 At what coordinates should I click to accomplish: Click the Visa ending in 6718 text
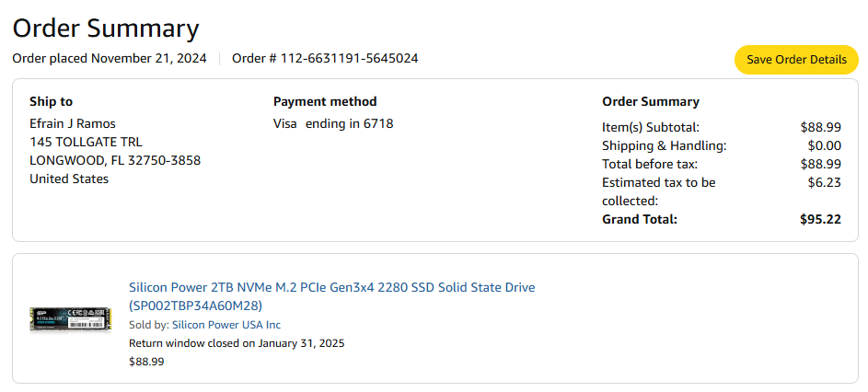tap(333, 123)
